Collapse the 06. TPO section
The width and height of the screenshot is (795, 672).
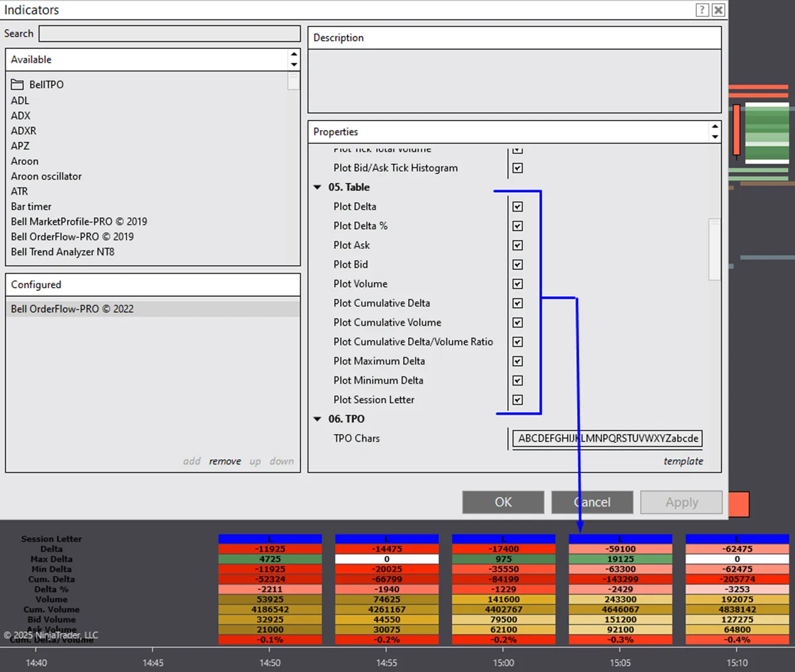point(317,419)
